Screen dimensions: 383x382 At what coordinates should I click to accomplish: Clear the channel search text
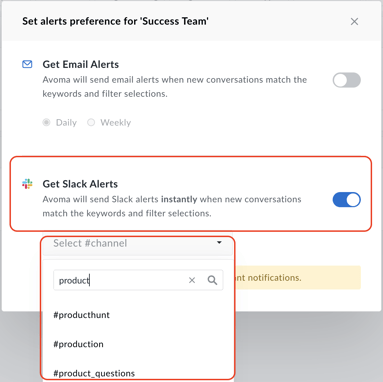[x=192, y=280]
